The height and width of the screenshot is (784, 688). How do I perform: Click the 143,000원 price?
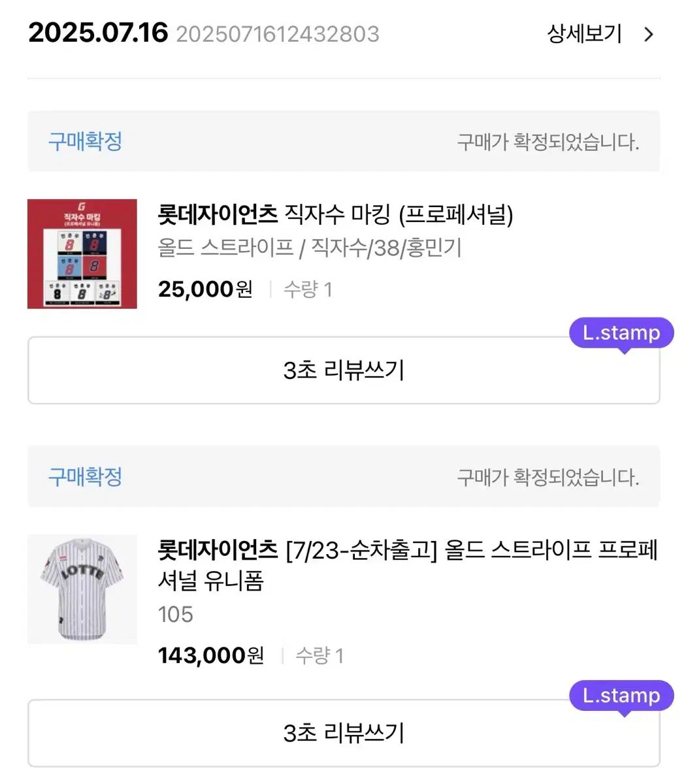tap(210, 655)
